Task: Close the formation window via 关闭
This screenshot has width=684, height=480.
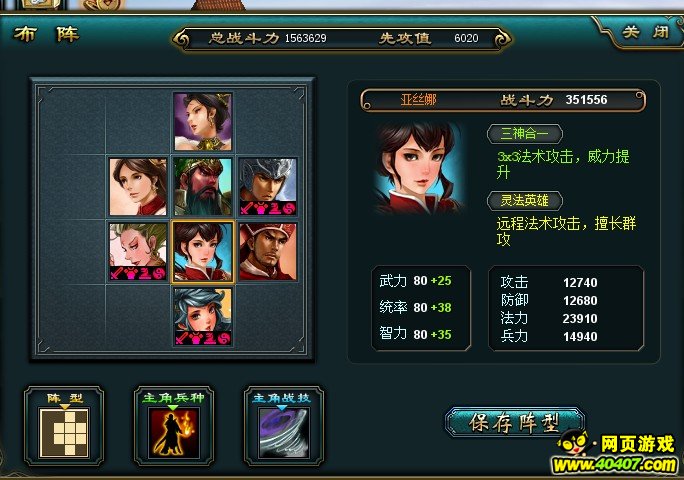Action: pos(646,32)
